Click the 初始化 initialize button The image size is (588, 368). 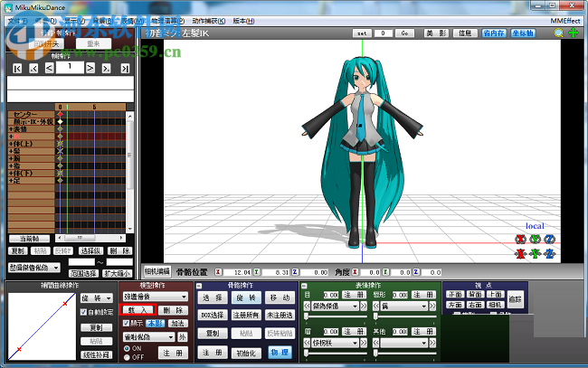246,353
